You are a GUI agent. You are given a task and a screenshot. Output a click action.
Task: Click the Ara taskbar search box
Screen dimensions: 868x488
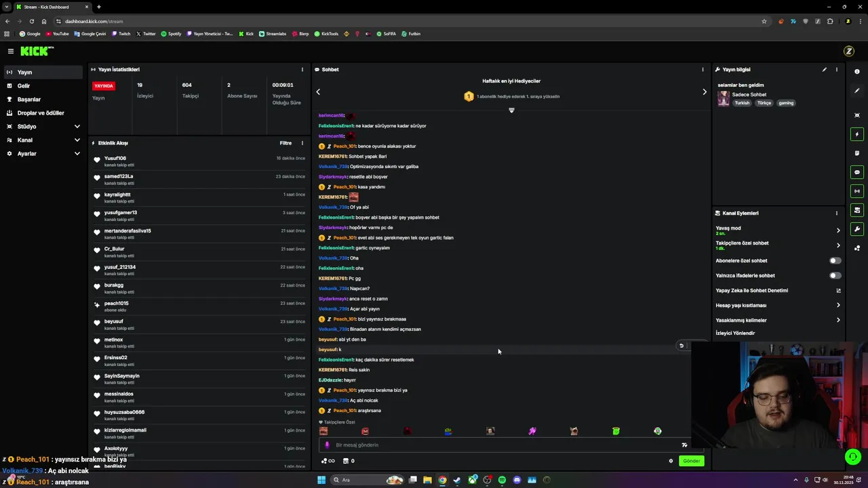point(368,480)
